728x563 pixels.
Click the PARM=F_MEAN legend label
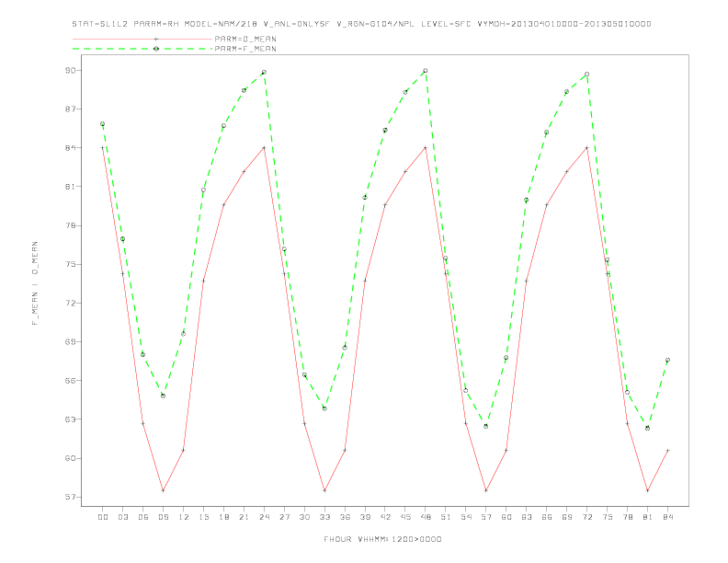click(x=245, y=49)
